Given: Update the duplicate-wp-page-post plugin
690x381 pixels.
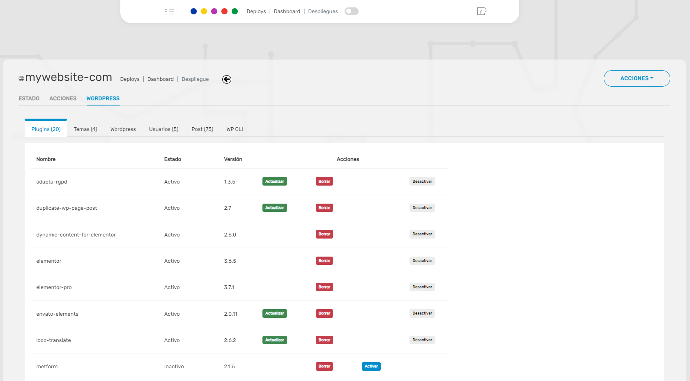Looking at the screenshot, I should [275, 208].
